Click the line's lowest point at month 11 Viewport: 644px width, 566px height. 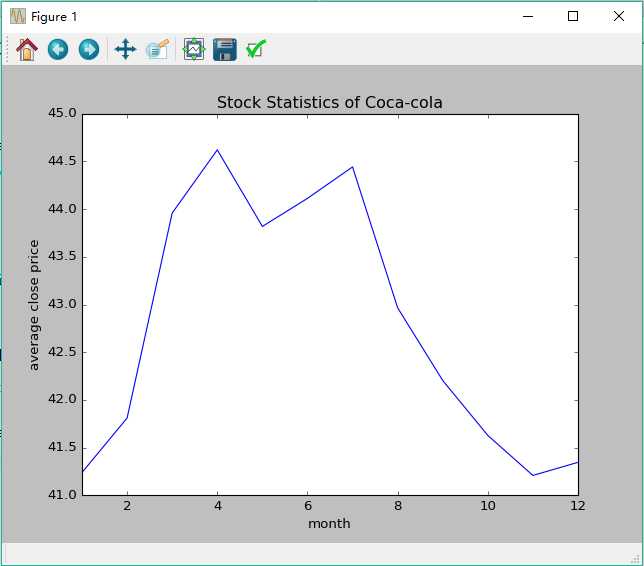tap(533, 475)
